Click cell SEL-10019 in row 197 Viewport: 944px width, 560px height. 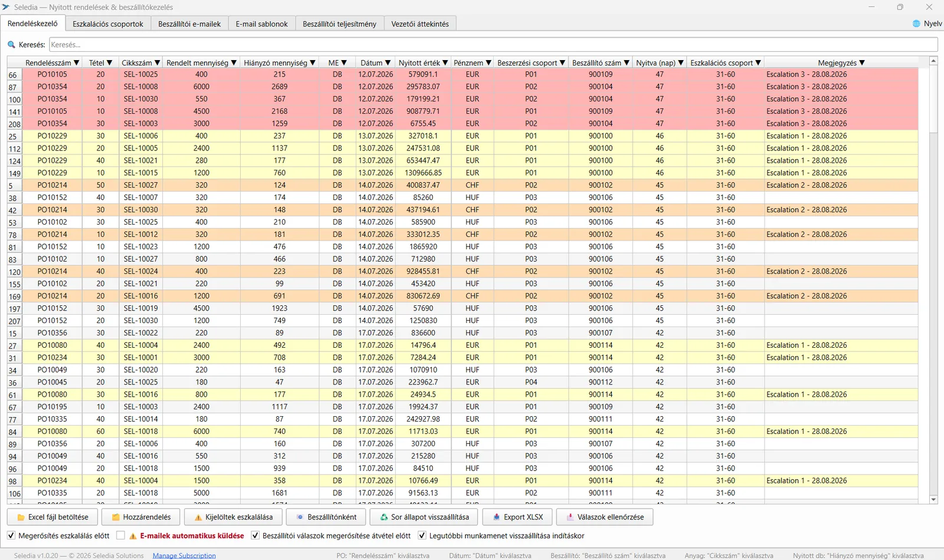140,308
